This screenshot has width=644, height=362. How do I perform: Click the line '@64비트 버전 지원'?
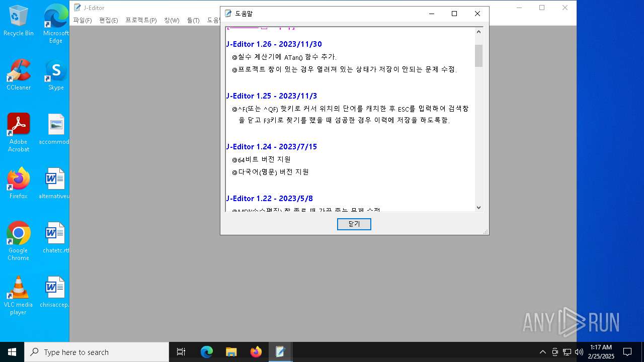coord(261,159)
